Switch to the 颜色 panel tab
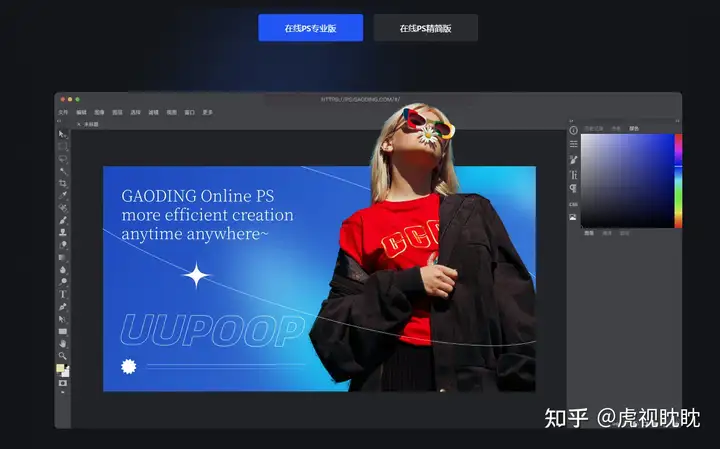The height and width of the screenshot is (449, 720). (634, 129)
